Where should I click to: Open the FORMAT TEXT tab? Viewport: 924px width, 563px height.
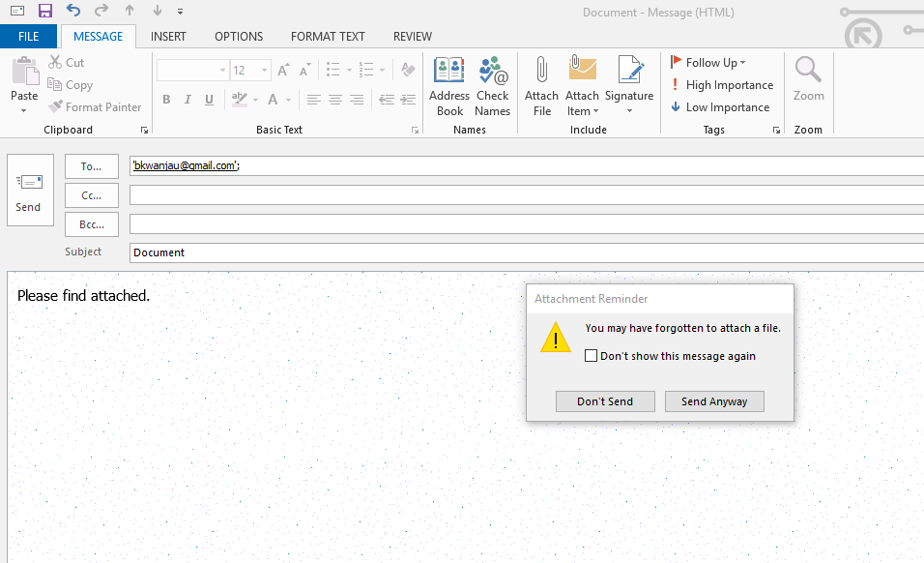pos(328,37)
